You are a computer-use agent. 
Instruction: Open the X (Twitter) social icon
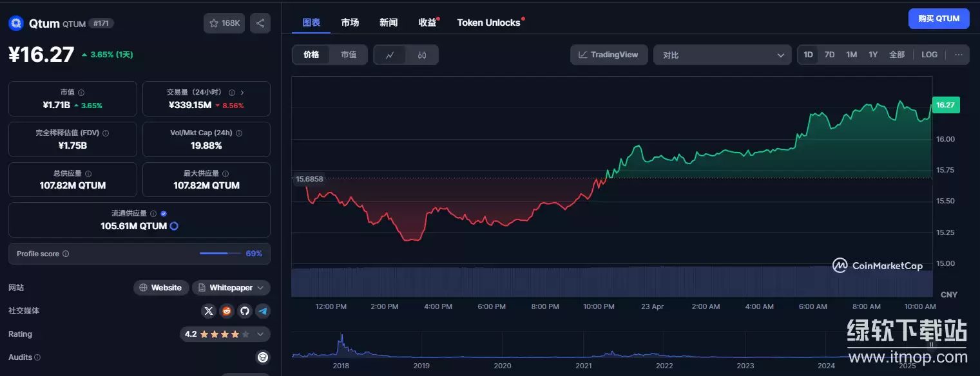(x=208, y=311)
